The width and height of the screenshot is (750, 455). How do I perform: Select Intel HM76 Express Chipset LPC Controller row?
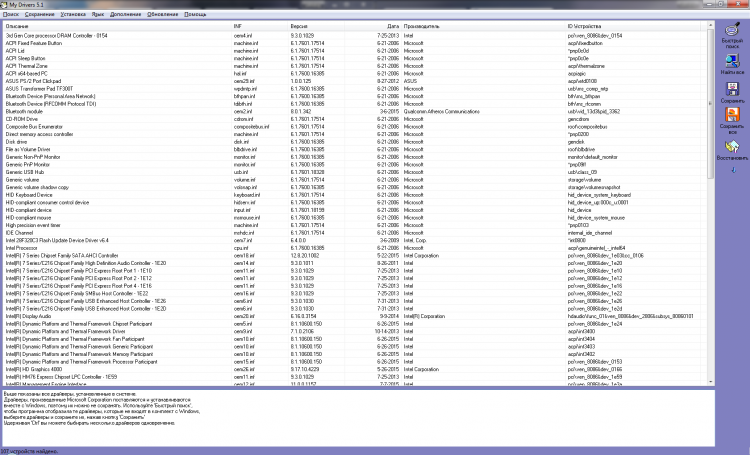tap(354, 377)
